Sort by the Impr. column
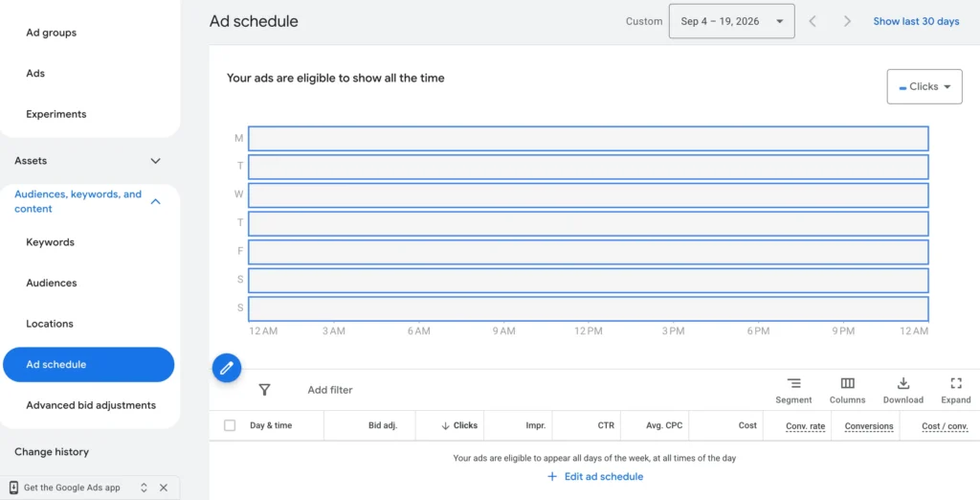The image size is (980, 500). click(x=536, y=425)
